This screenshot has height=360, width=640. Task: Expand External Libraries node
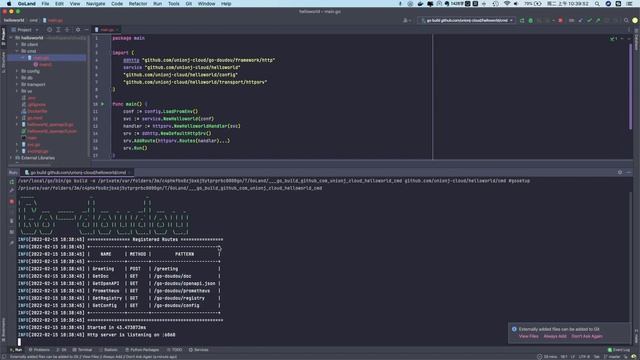tap(12, 158)
